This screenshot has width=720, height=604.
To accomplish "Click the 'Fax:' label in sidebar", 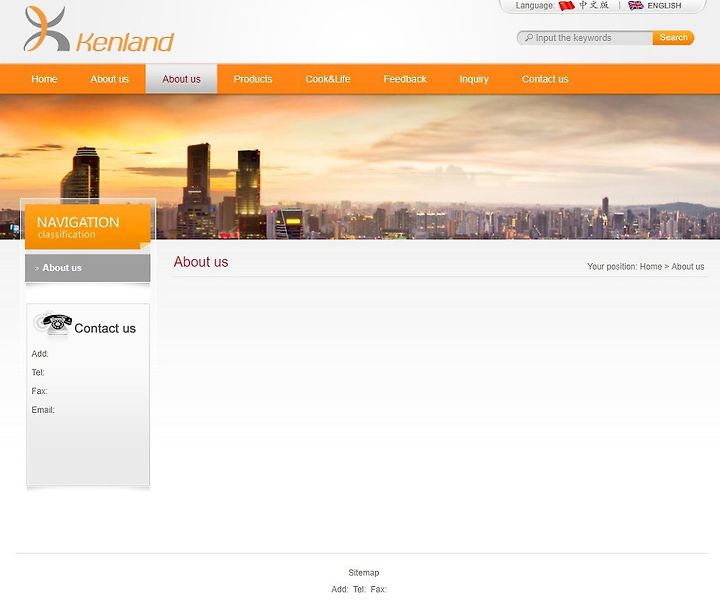I will [x=39, y=391].
